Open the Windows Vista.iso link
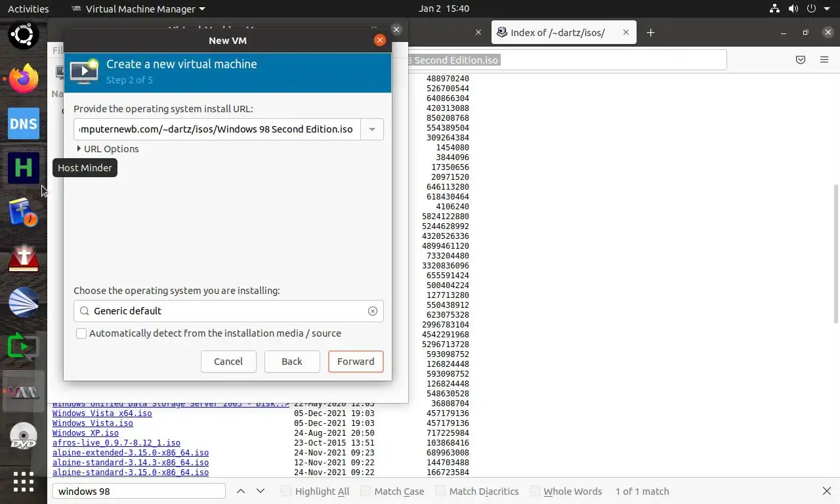The width and height of the screenshot is (840, 504). click(x=93, y=423)
